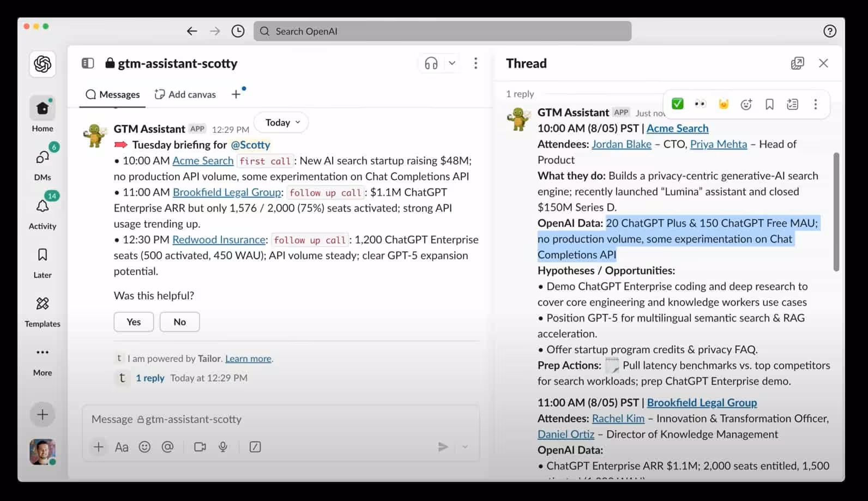Open the Activity notifications bell
This screenshot has height=501, width=868.
pos(43,212)
